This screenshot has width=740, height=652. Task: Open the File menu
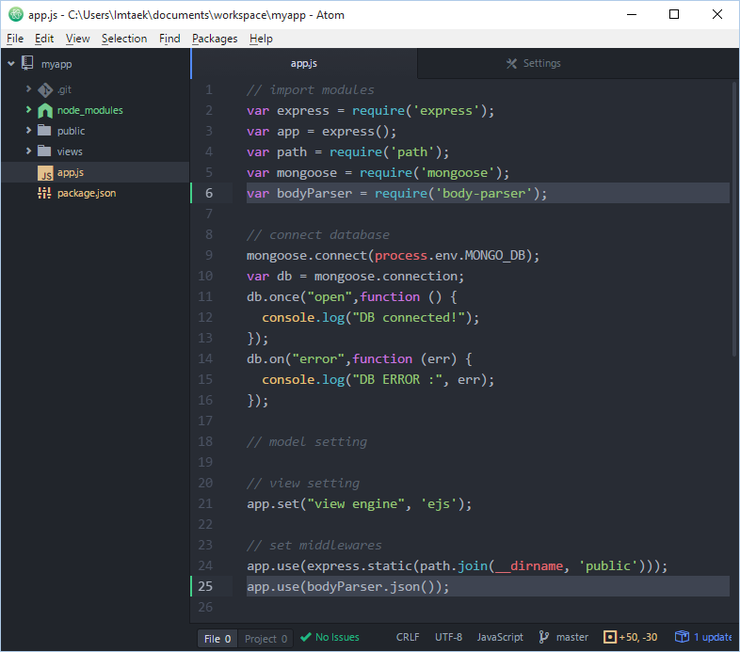pos(15,39)
